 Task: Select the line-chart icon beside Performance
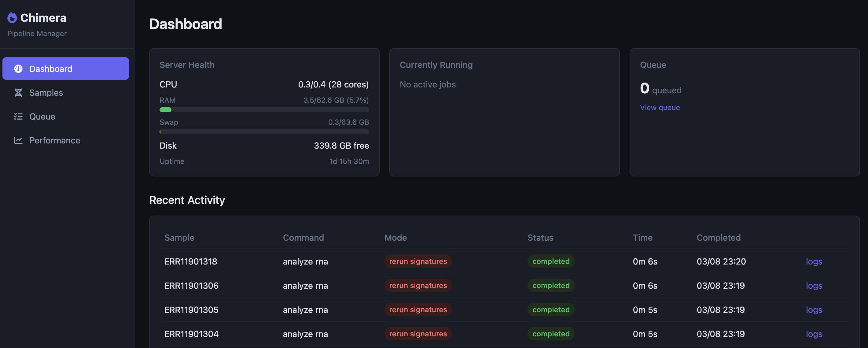(x=19, y=140)
